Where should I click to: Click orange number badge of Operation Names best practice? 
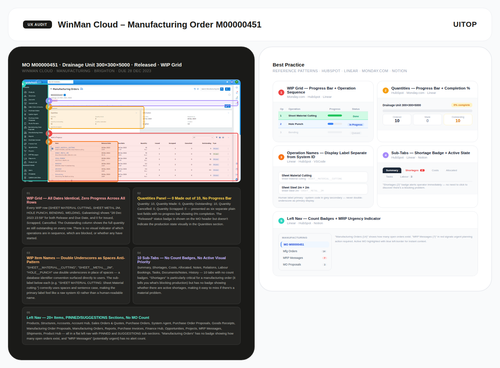(x=281, y=157)
